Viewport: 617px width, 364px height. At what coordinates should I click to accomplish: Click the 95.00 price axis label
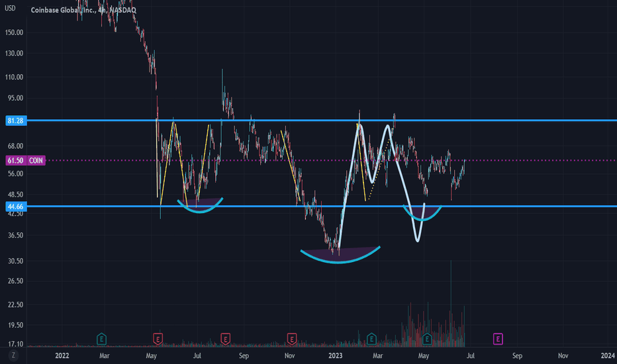point(15,98)
